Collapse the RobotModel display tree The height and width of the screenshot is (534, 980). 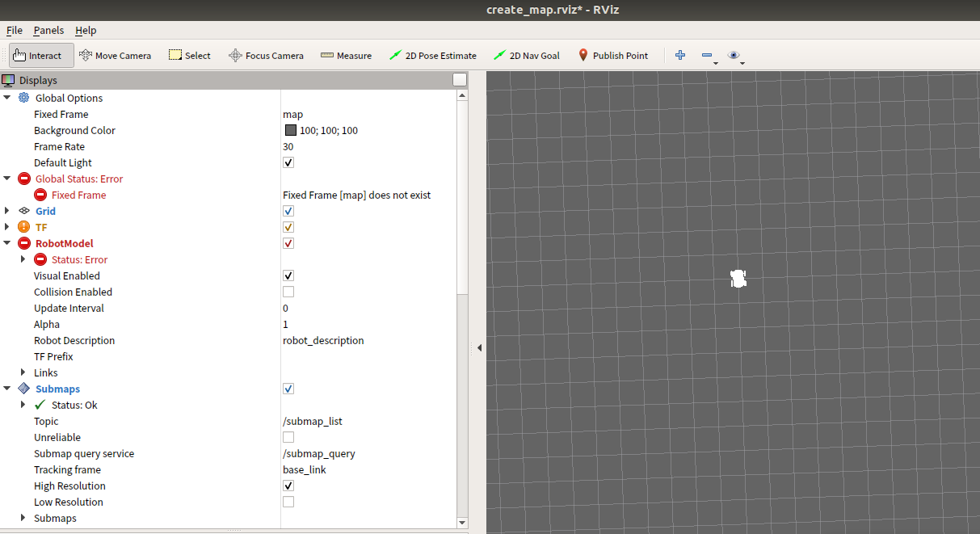tap(7, 243)
